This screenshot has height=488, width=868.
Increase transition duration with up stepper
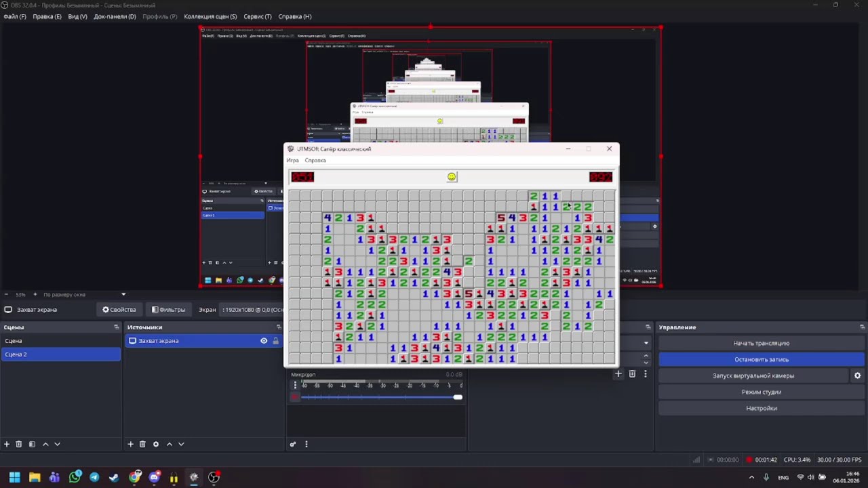click(x=646, y=356)
